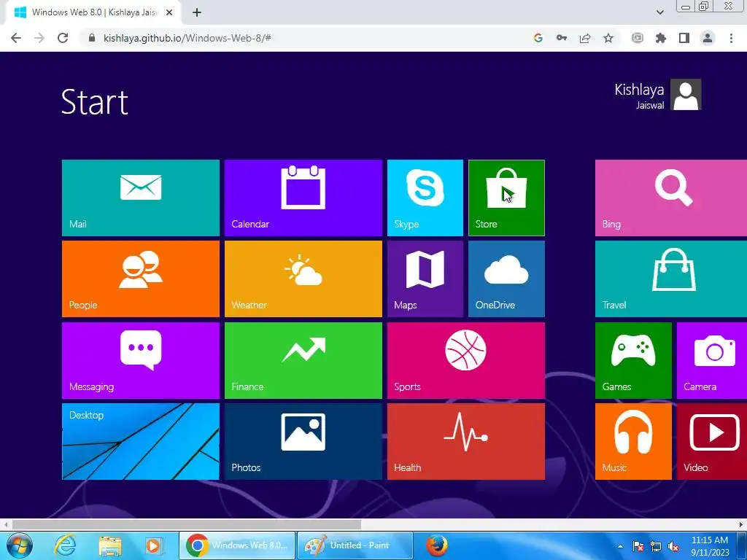Image resolution: width=747 pixels, height=560 pixels.
Task: Open the Camera tile
Action: click(x=712, y=360)
